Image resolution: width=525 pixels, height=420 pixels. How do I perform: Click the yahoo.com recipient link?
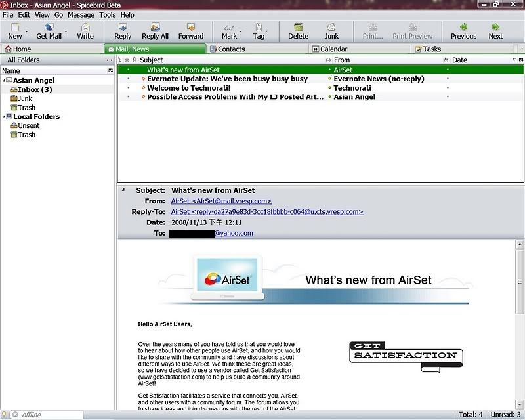click(234, 233)
